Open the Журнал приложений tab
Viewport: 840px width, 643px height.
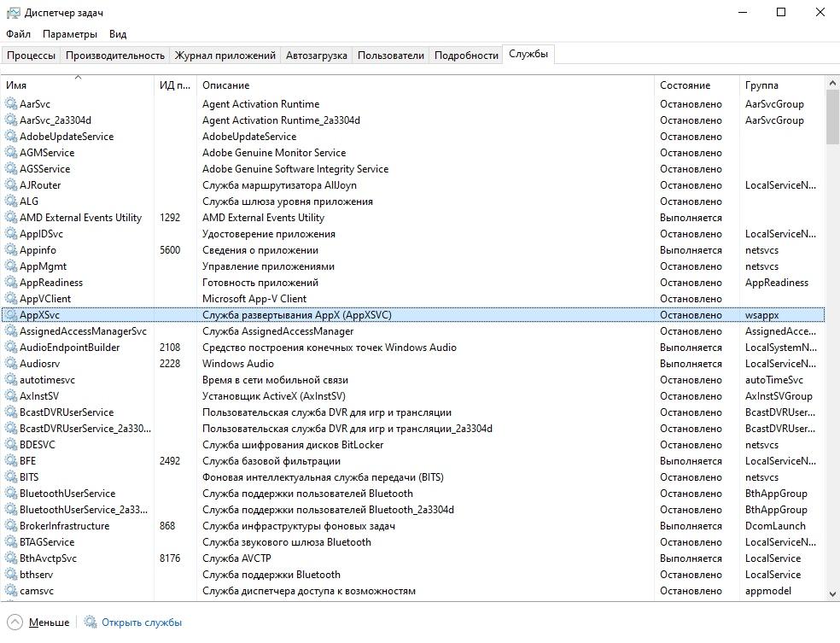click(225, 56)
